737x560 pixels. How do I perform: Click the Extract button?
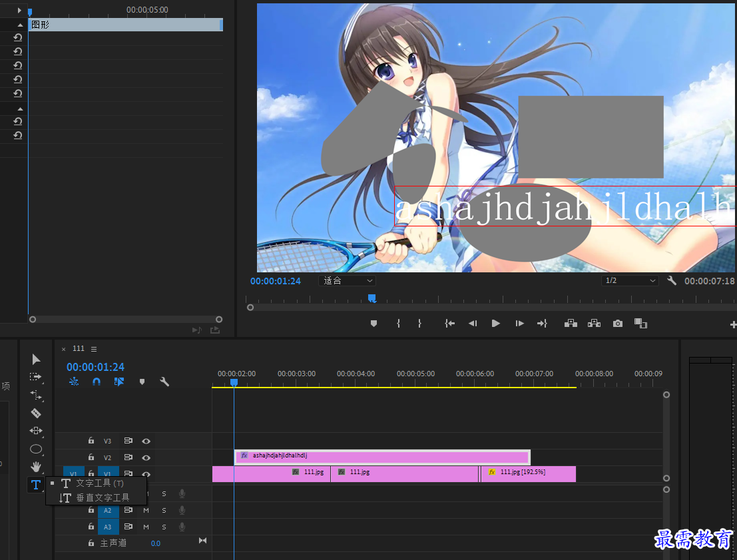pyautogui.click(x=594, y=324)
